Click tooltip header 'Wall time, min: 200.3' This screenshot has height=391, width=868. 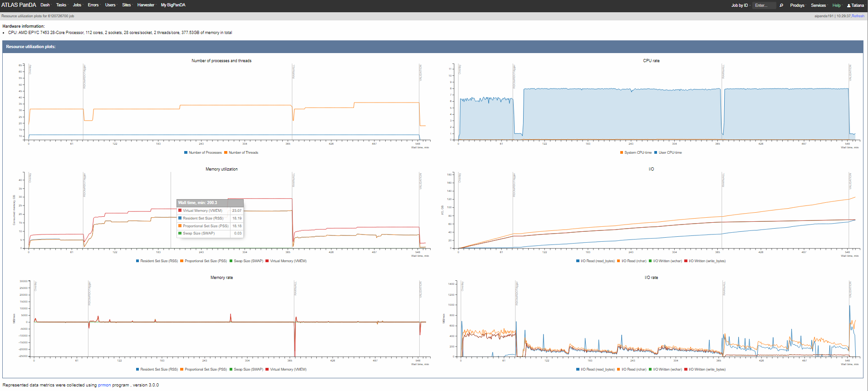coord(210,203)
